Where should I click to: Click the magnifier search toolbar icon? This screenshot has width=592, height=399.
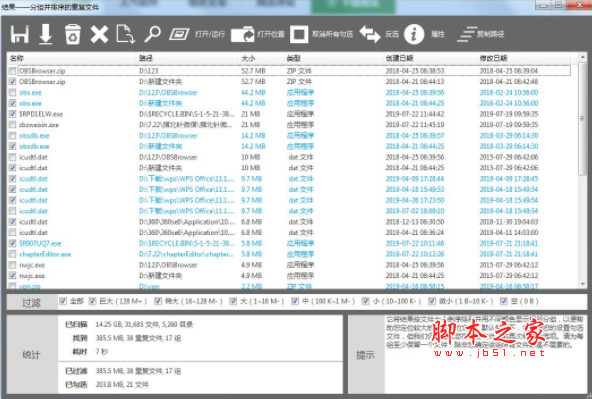(x=153, y=34)
